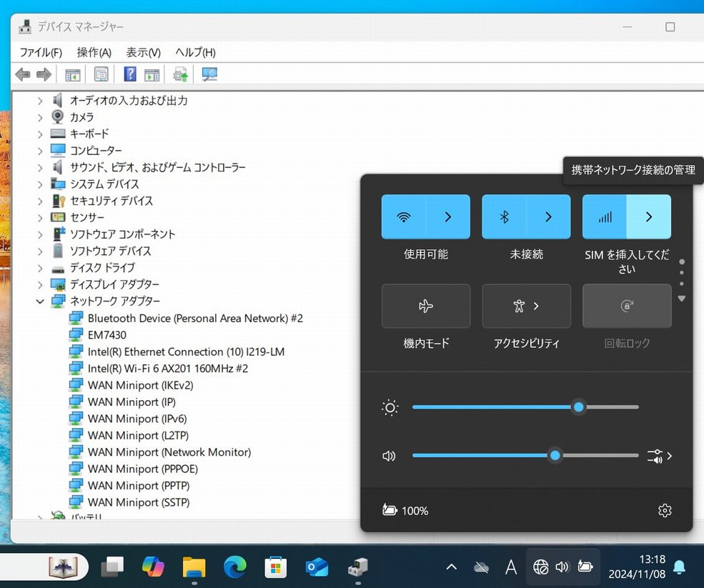Screen dimensions: 704x588
Task: Open the 操作(A) menu
Action: [x=94, y=52]
